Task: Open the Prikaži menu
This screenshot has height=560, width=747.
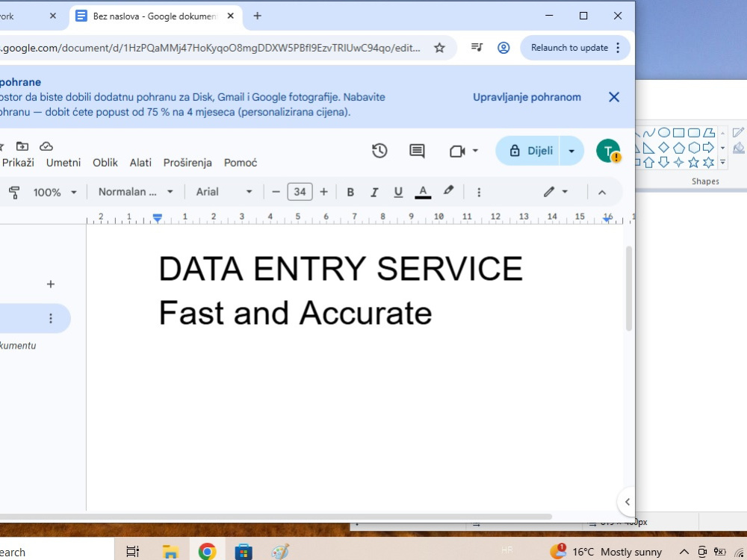Action: (18, 163)
